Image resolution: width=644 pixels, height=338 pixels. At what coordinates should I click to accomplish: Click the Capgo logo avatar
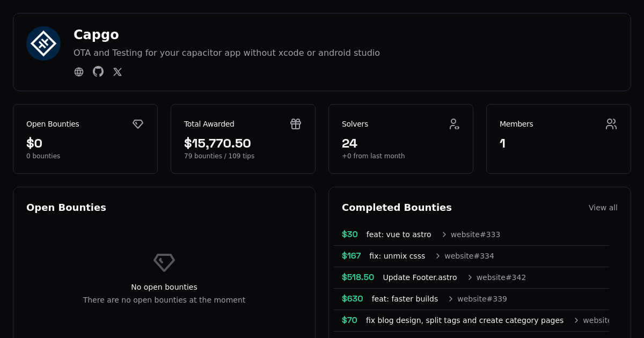coord(43,43)
